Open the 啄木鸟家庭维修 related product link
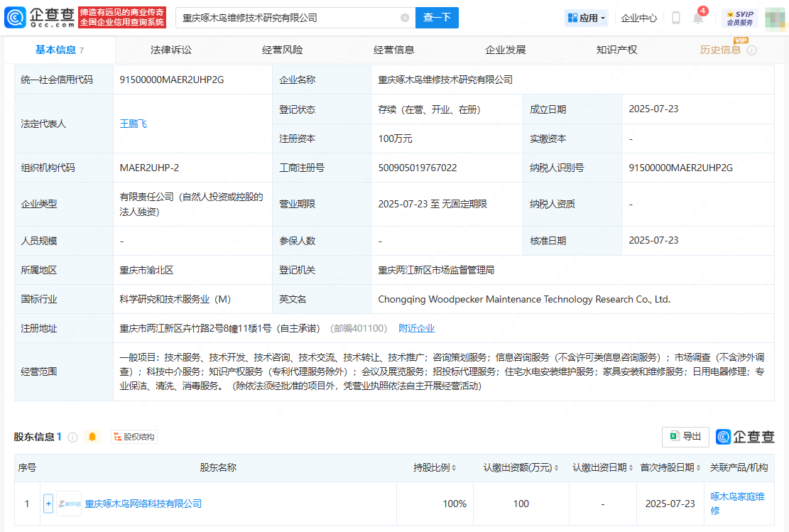Screen dimensions: 789x532 (x=738, y=504)
